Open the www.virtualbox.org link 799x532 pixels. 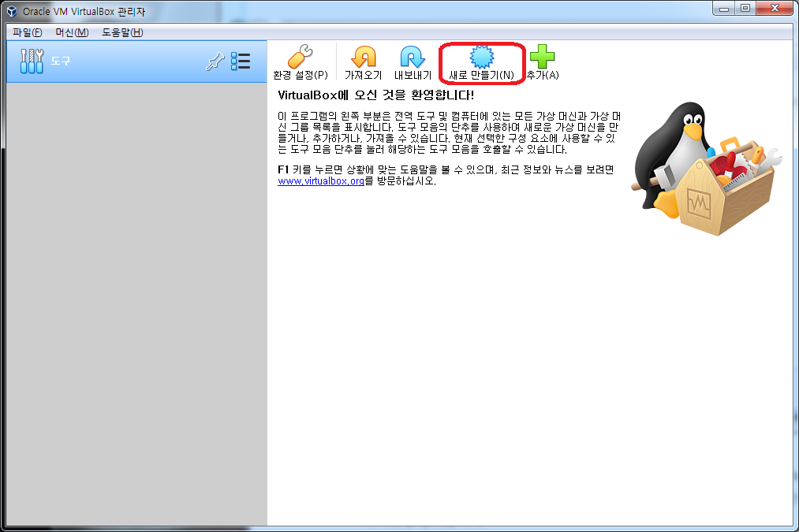(x=321, y=180)
